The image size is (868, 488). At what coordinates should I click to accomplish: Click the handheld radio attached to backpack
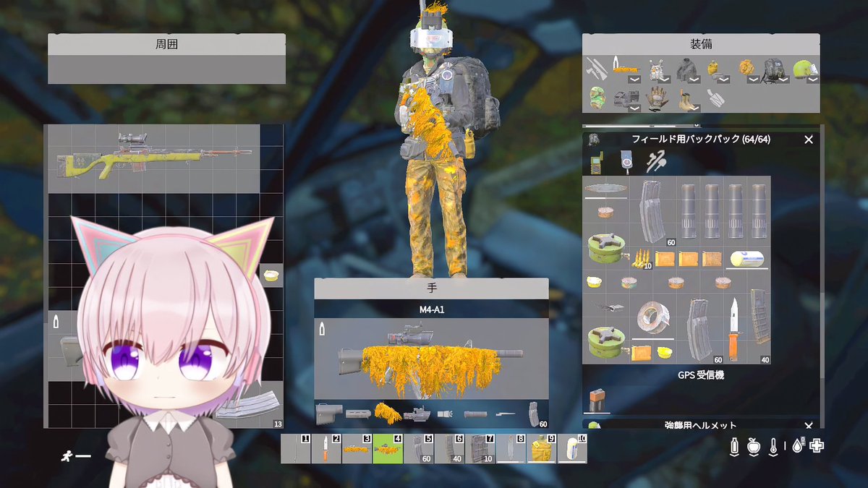pyautogui.click(x=598, y=163)
